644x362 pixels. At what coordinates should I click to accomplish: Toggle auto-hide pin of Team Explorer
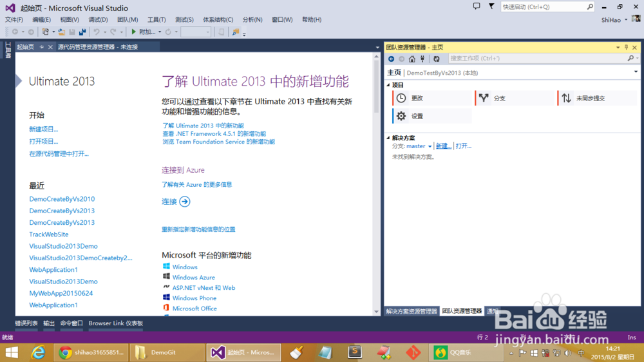(x=627, y=47)
